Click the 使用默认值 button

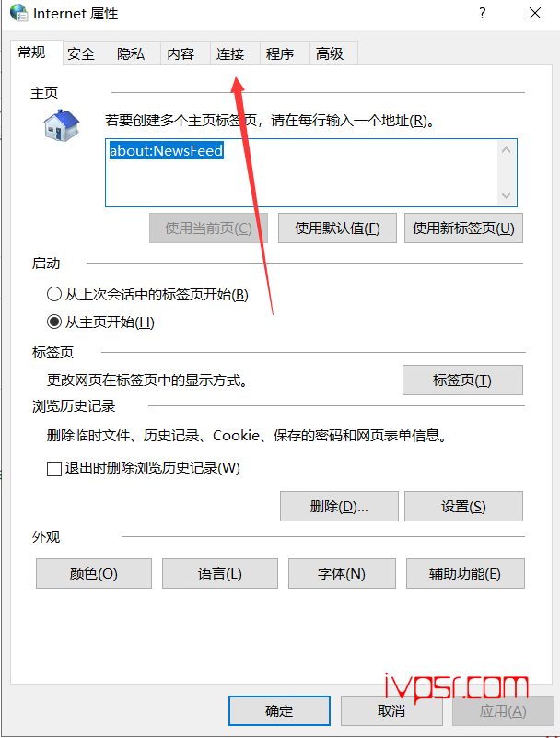(x=337, y=228)
